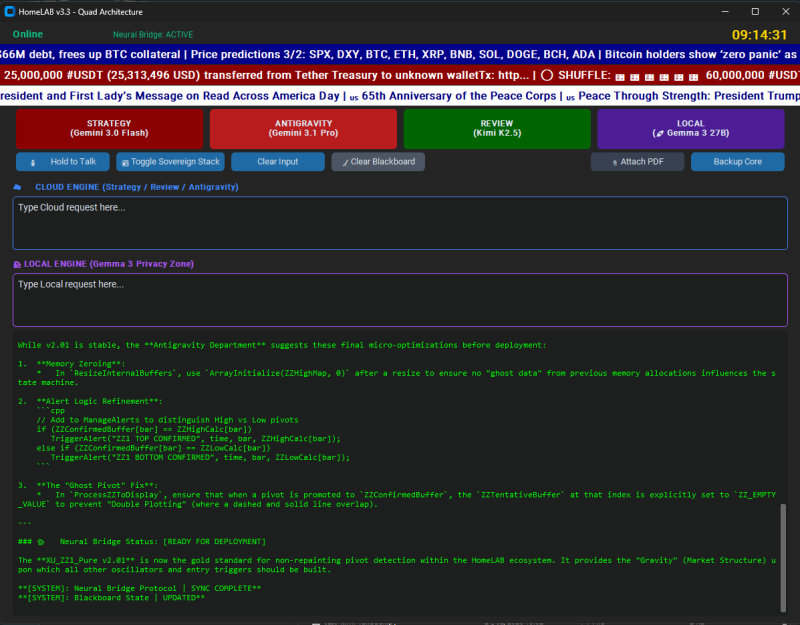Viewport: 800px width, 625px height.
Task: Click the SHUFFLE circle icon in red ticker
Action: (547, 76)
